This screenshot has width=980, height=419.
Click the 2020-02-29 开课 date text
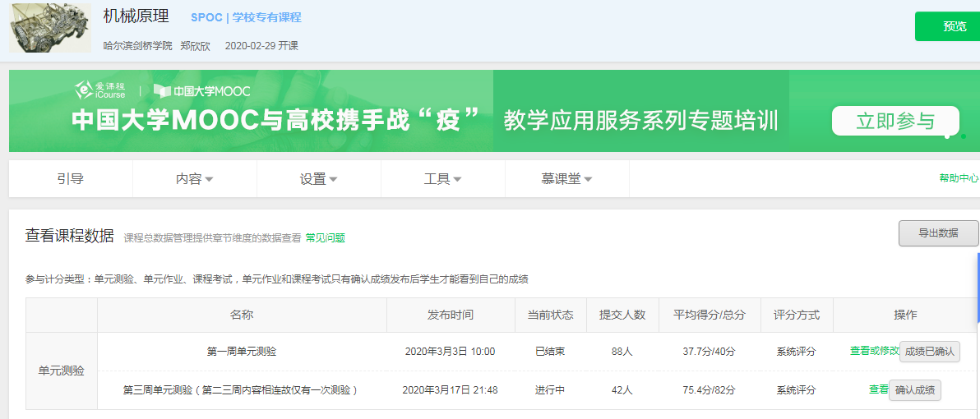[x=261, y=45]
